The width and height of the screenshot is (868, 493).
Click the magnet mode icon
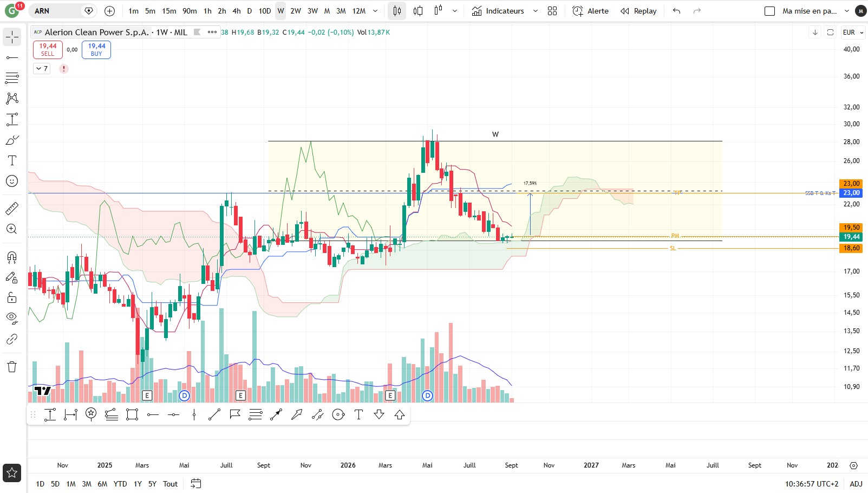12,257
